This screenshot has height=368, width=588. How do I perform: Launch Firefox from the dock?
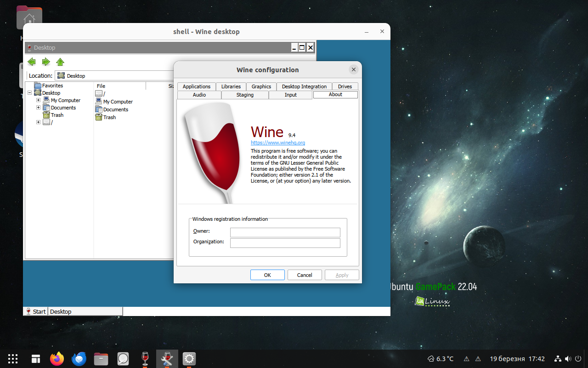click(57, 359)
